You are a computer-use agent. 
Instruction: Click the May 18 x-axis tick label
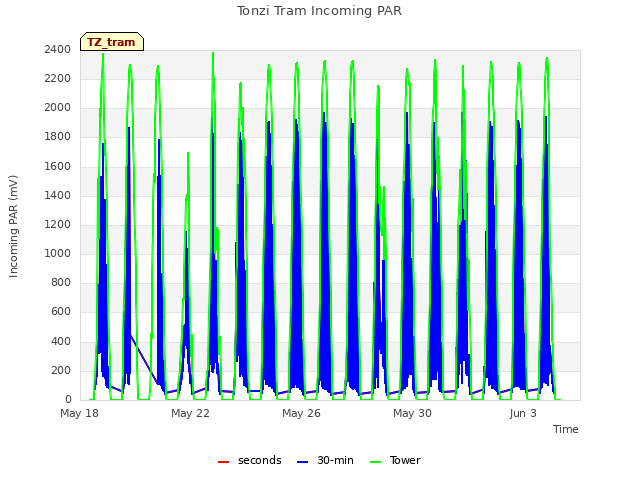(79, 413)
